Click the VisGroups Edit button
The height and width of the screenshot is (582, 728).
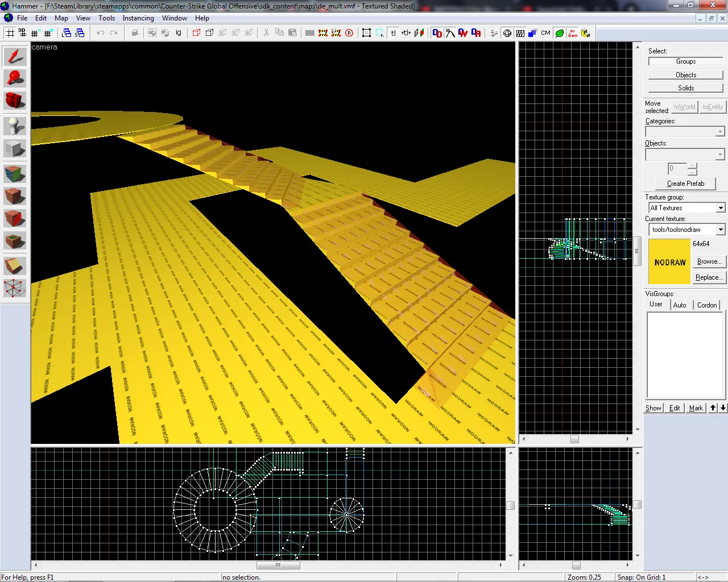pos(675,408)
